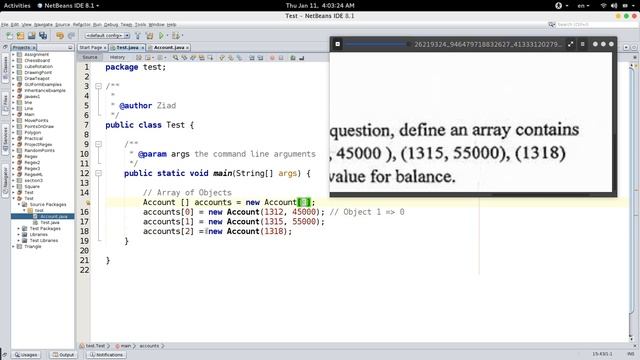Click the image viewer fullscreen arrows icon
Image resolution: width=640 pixels, height=360 pixels.
tap(571, 44)
